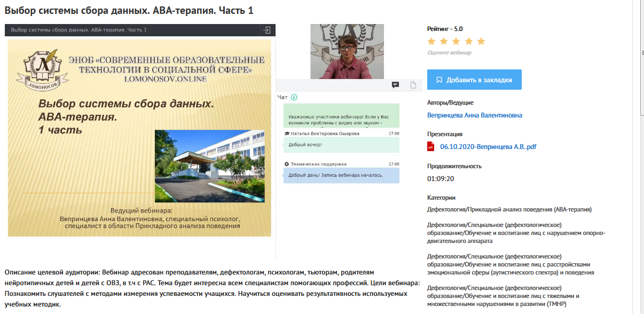This screenshot has height=314, width=644.
Task: Open author link Вепринцева Анна Валентиновна
Action: (x=474, y=115)
